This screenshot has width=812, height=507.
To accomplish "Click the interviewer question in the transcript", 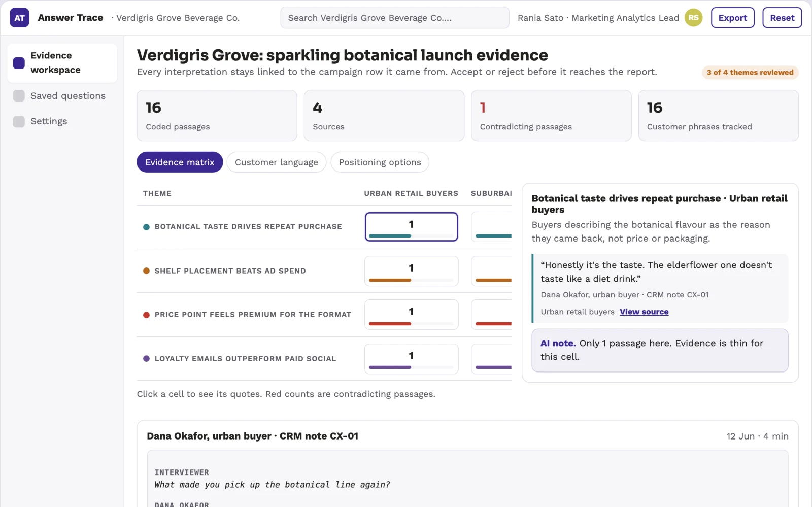I will pyautogui.click(x=273, y=485).
